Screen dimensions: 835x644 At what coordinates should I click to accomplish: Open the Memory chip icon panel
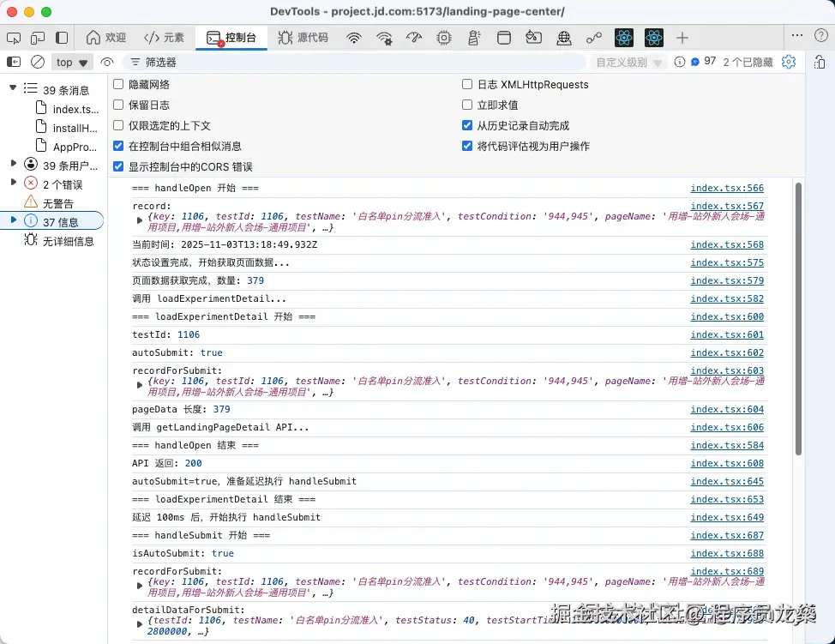click(443, 38)
